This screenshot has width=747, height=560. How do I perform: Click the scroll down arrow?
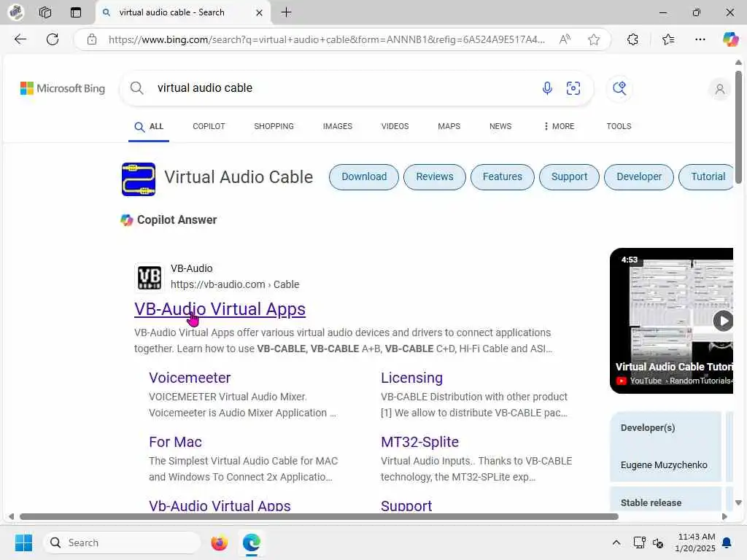(738, 503)
